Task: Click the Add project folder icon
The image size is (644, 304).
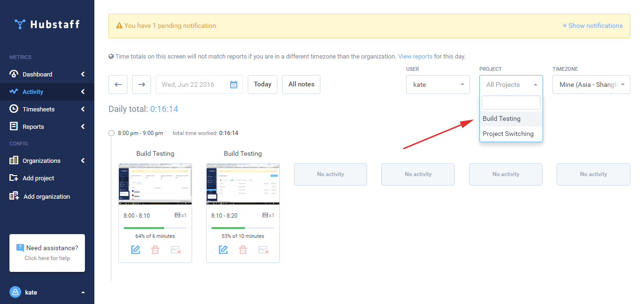Action: pos(14,178)
